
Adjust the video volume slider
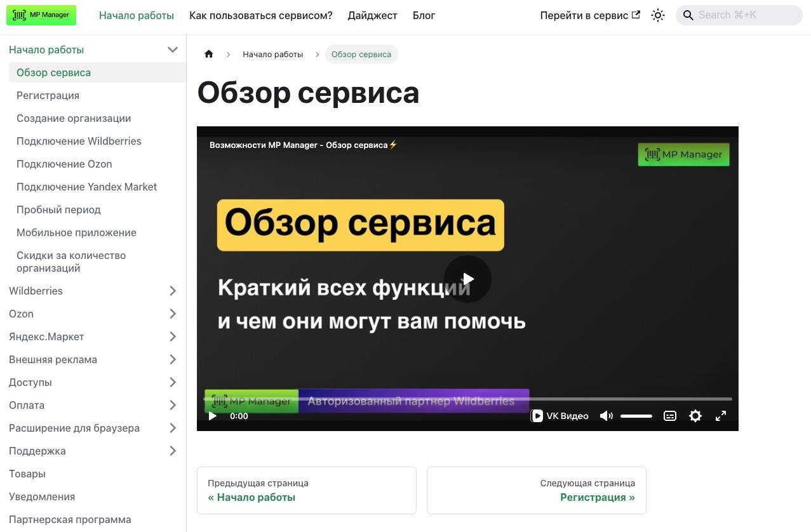click(636, 416)
